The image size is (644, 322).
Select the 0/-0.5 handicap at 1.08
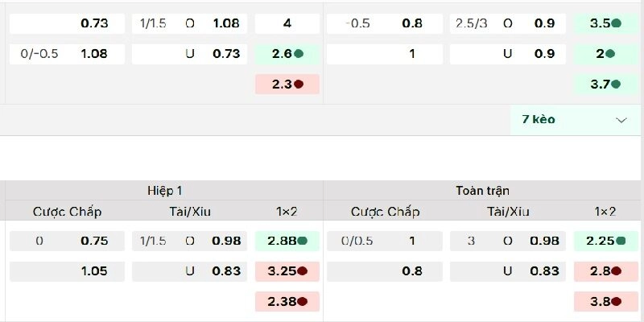[68, 54]
